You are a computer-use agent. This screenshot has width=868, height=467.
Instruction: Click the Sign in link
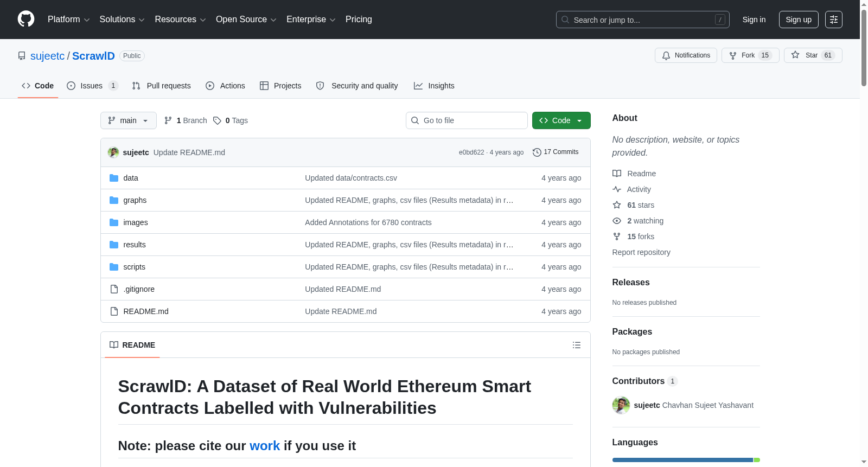754,20
